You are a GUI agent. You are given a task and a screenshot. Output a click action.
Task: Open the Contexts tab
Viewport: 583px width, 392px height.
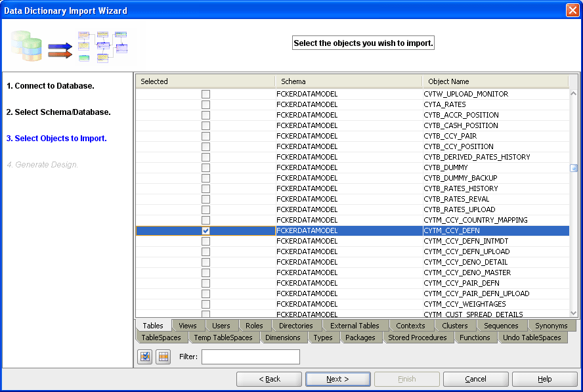[410, 326]
